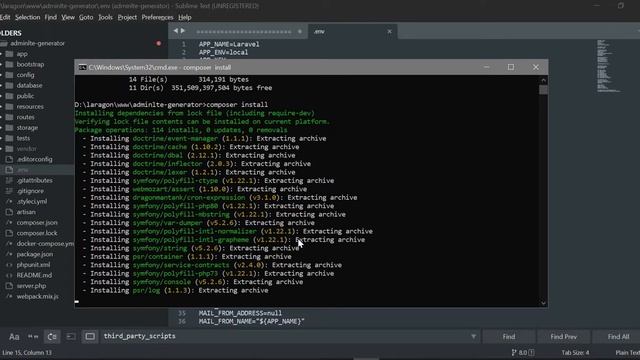
Task: Open the .editorconfig file
Action: (34, 160)
